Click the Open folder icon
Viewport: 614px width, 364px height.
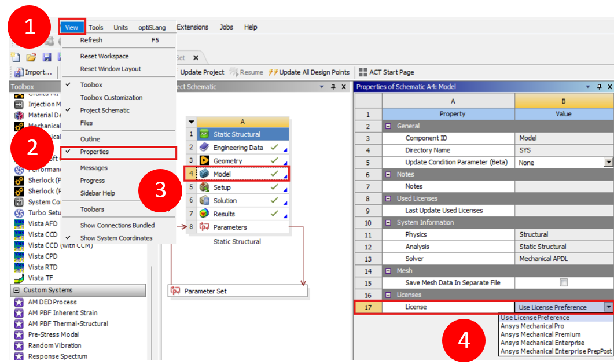[31, 57]
